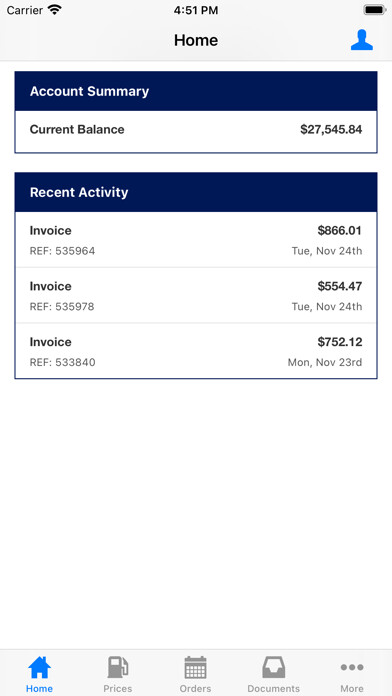Screen dimensions: 392x696
Task: Select the $752.12 invoice amount
Action: (x=340, y=342)
